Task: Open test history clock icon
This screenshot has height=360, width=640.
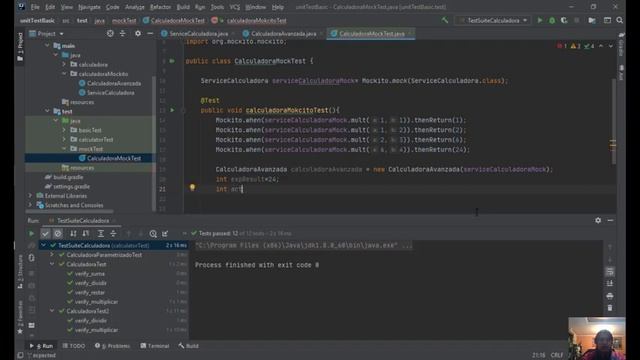Action: click(153, 233)
